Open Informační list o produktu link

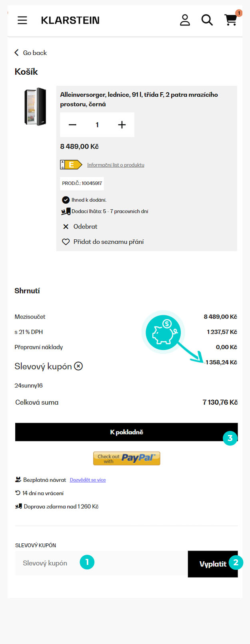tap(116, 165)
